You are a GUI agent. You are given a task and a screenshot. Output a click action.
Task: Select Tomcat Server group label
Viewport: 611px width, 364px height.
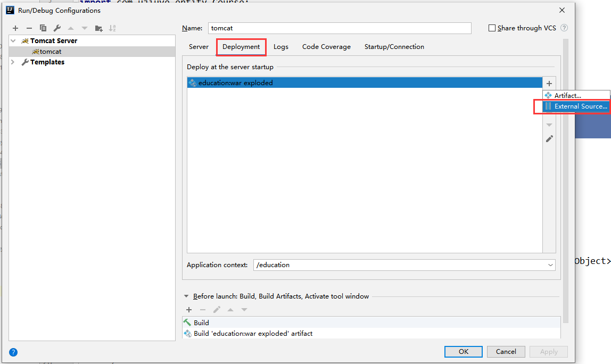[54, 40]
